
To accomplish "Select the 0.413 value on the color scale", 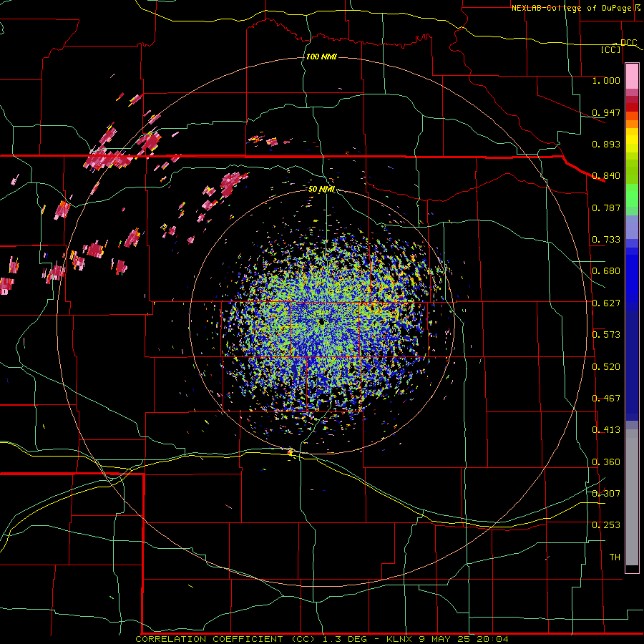I will [x=606, y=430].
